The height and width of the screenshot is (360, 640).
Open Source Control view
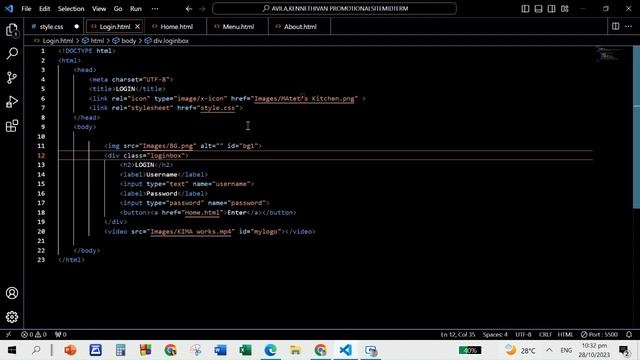[12, 78]
